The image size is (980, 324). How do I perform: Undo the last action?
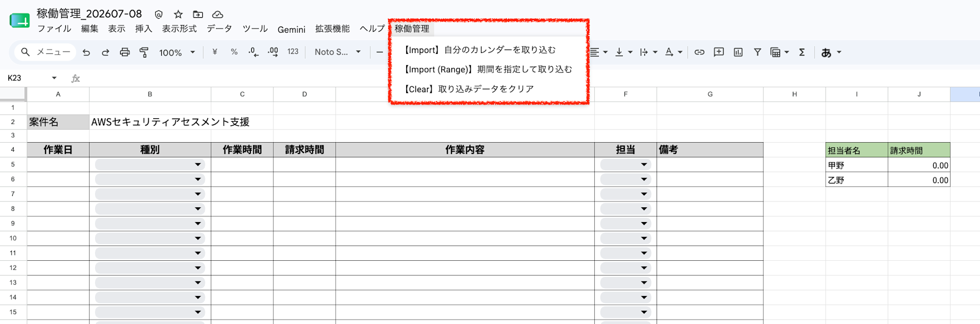[86, 52]
